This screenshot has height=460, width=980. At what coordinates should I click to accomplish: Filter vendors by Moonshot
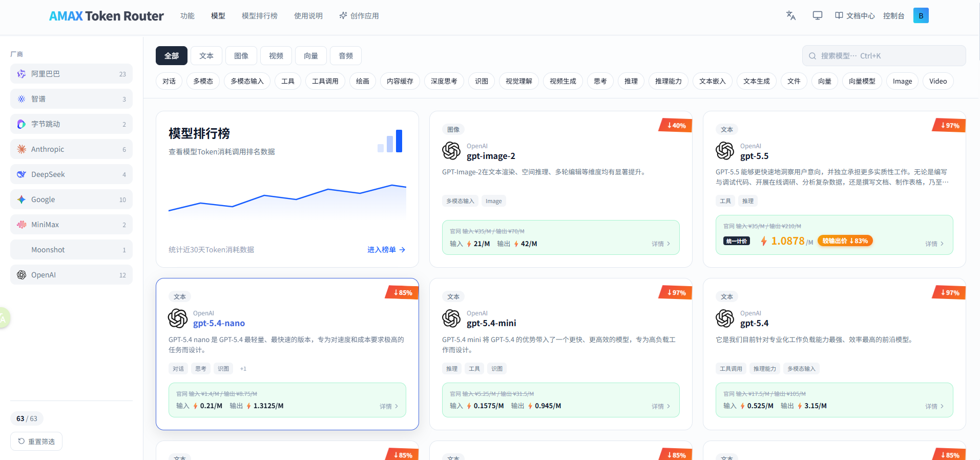[71, 250]
